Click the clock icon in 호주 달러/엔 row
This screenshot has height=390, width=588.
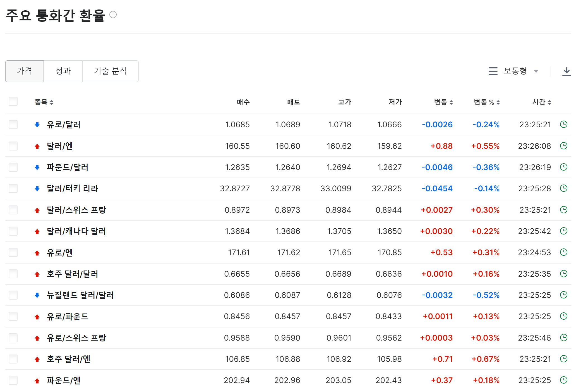click(x=564, y=359)
